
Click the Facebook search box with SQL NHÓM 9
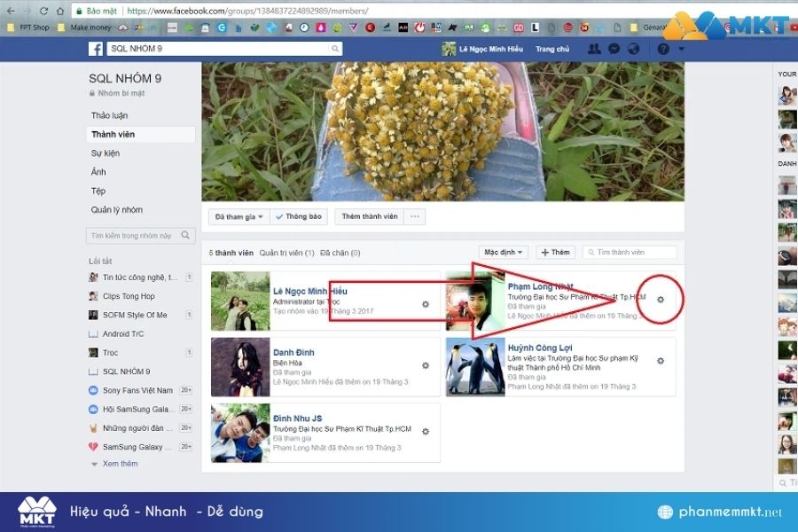(x=218, y=49)
